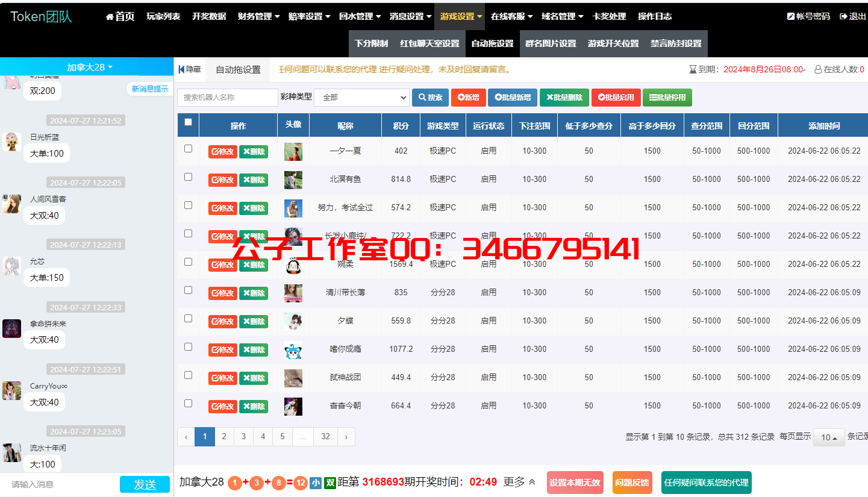This screenshot has height=497, width=868.
Task: Expand the 游戏设置 dropdown menu
Action: (x=460, y=16)
